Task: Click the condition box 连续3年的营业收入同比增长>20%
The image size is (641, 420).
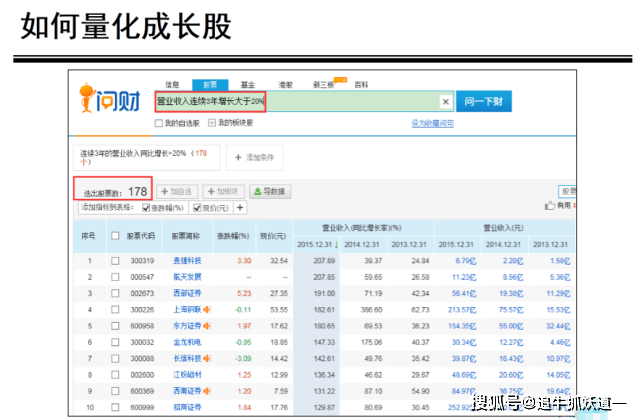Action: point(147,157)
